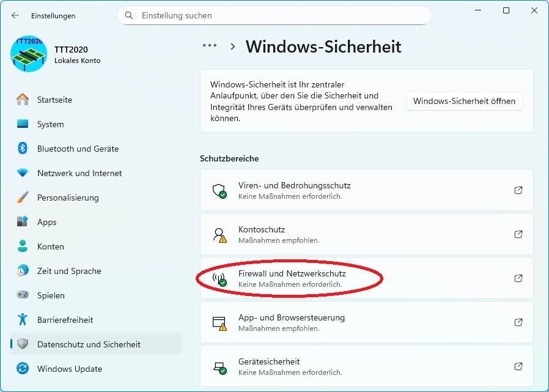This screenshot has height=392, width=549.
Task: Maximize the Einstellungen window
Action: point(506,10)
